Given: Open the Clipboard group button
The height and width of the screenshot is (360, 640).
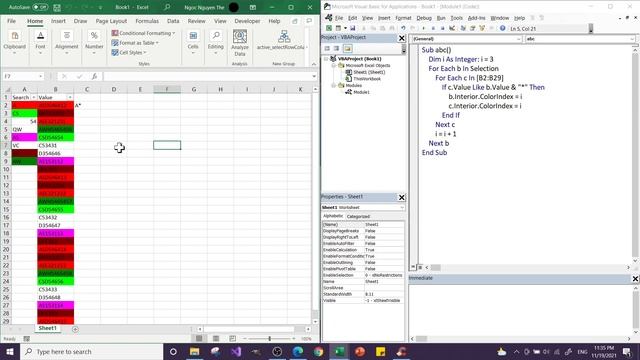Looking at the screenshot, I should (x=15, y=42).
